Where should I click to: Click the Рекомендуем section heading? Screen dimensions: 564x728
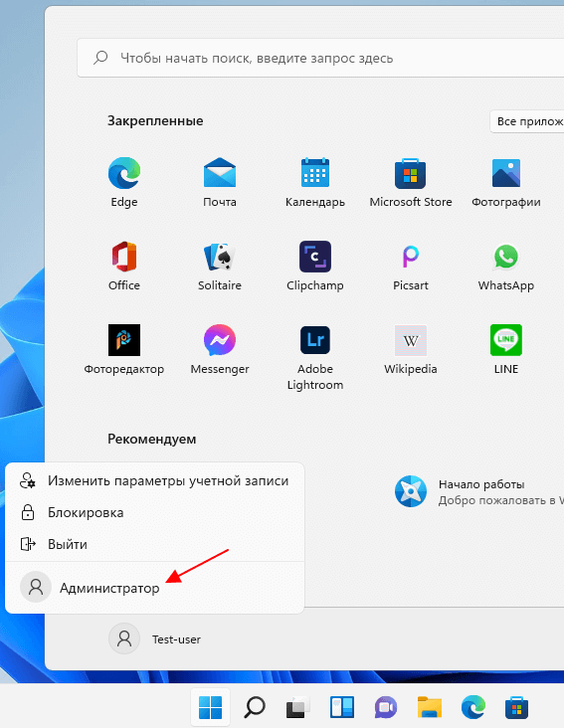click(x=152, y=440)
